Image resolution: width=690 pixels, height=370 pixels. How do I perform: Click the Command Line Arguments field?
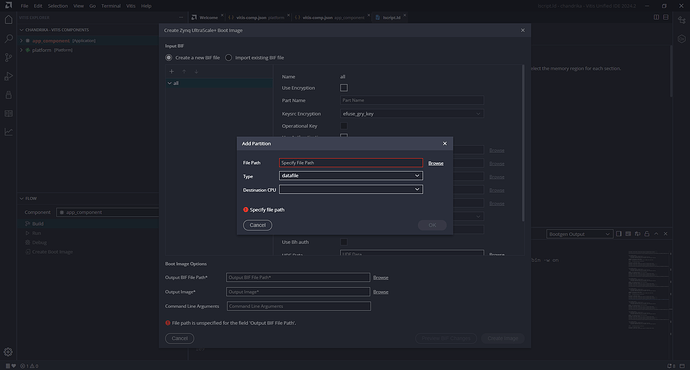[299, 306]
